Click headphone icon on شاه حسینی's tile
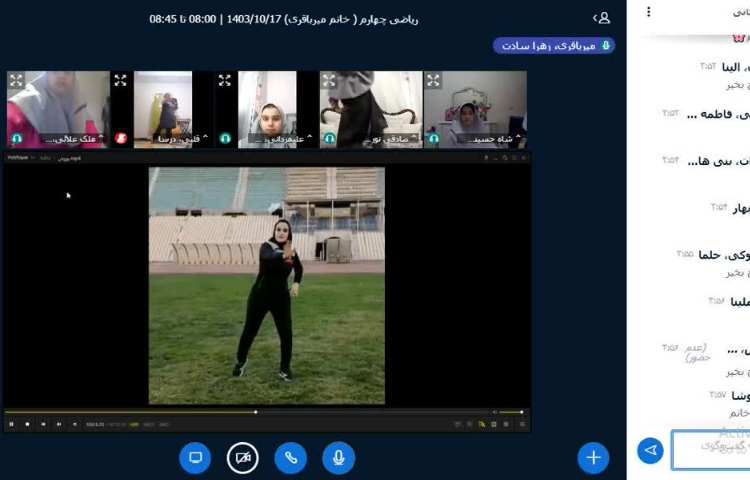The width and height of the screenshot is (750, 480). 434,139
